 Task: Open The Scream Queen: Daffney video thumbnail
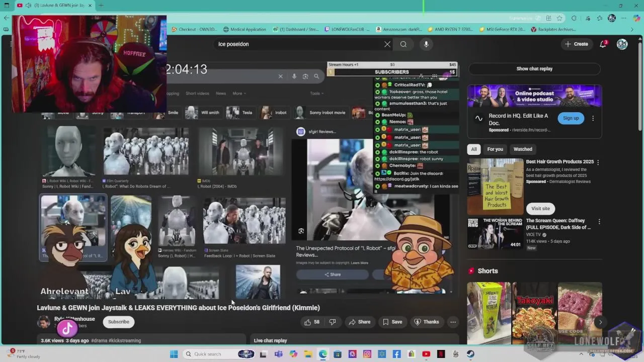coord(496,233)
